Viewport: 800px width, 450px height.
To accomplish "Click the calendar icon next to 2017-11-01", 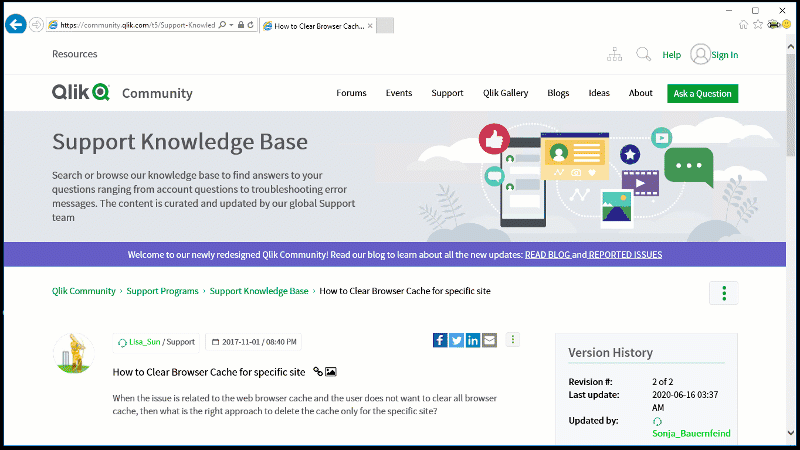I will (x=215, y=342).
